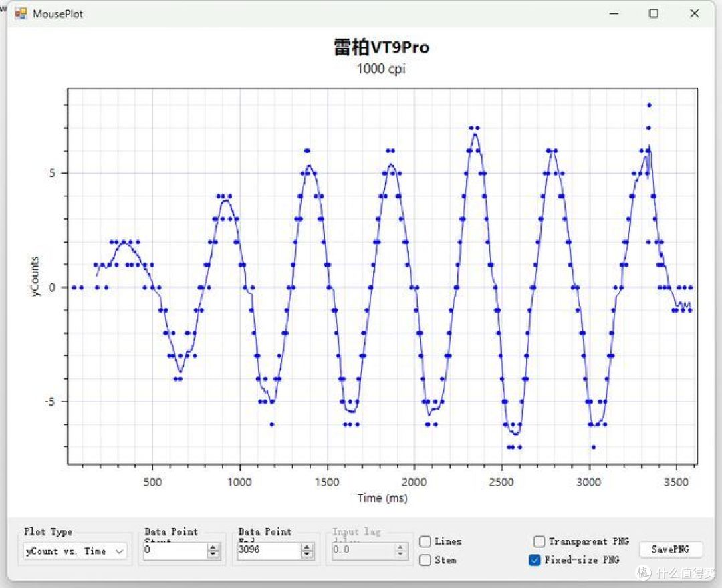Decrease Data Point End with down arrow
The image size is (722, 588).
tap(307, 555)
